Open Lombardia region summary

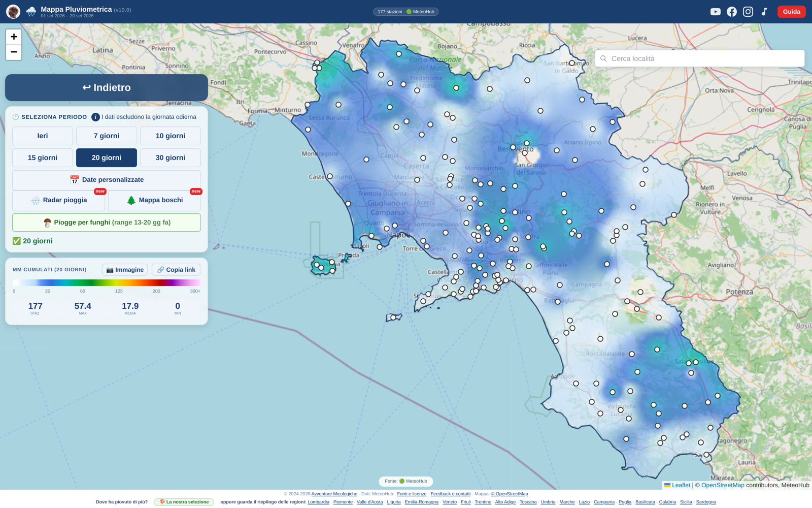[x=318, y=502]
